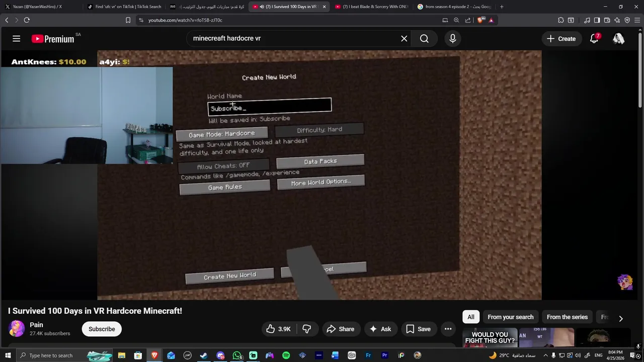The width and height of the screenshot is (644, 362).
Task: Subscribe to the Pain channel
Action: pos(102,329)
